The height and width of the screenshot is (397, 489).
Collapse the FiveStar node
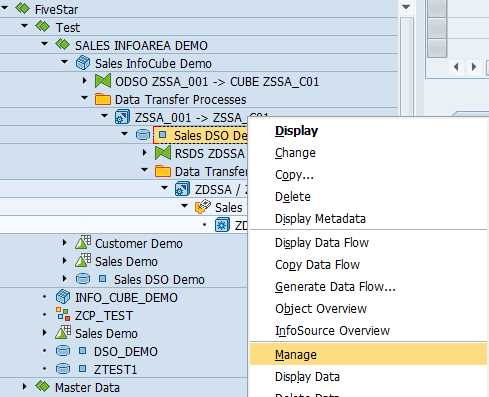point(5,7)
